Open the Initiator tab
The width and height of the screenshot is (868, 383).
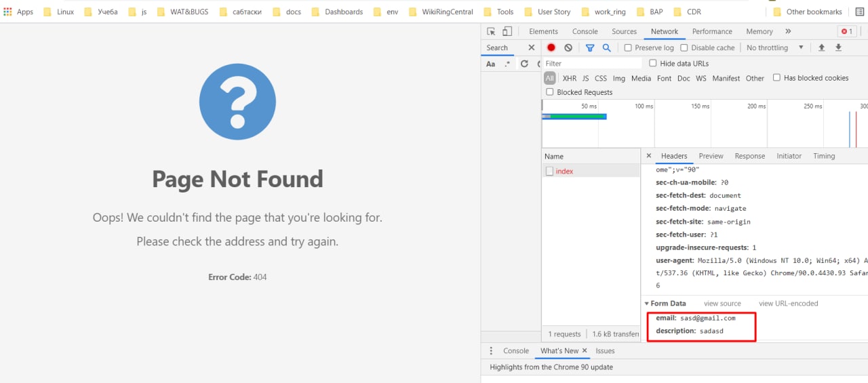pyautogui.click(x=789, y=156)
